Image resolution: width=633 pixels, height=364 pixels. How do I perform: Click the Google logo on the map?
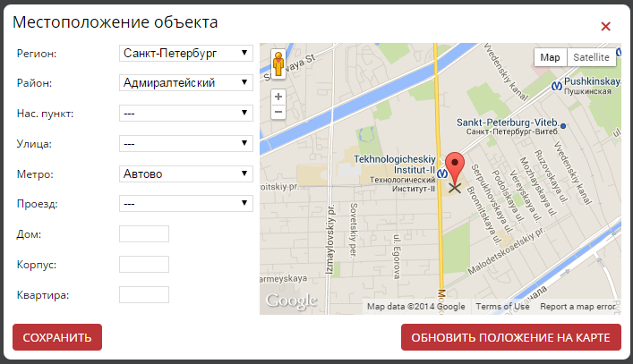(292, 301)
